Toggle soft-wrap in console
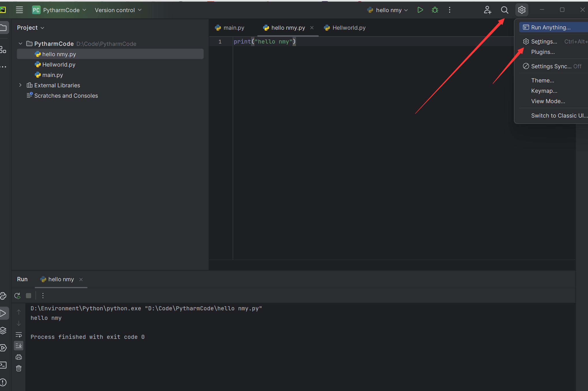Screen dimensions: 588x391 [19, 335]
